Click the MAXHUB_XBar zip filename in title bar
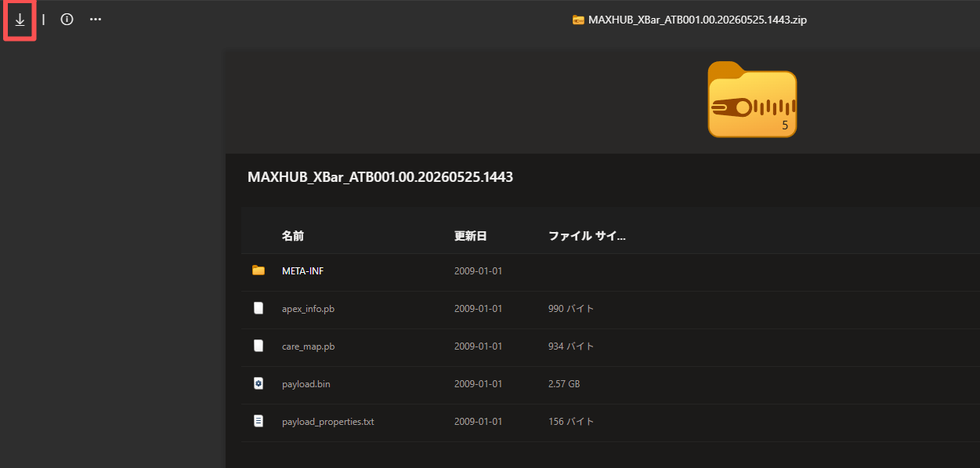Screen dimensions: 980x468 (x=697, y=20)
